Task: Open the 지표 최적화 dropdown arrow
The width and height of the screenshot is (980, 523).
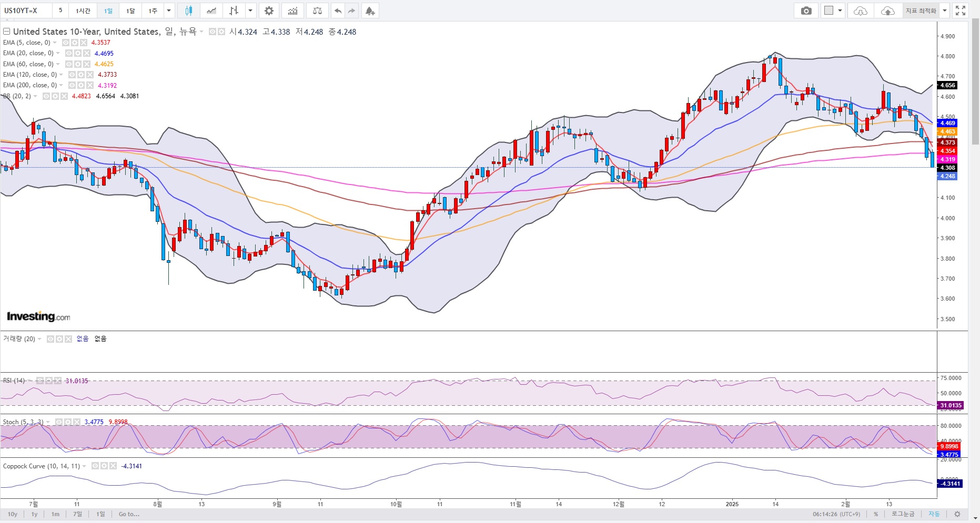Action: coord(945,11)
